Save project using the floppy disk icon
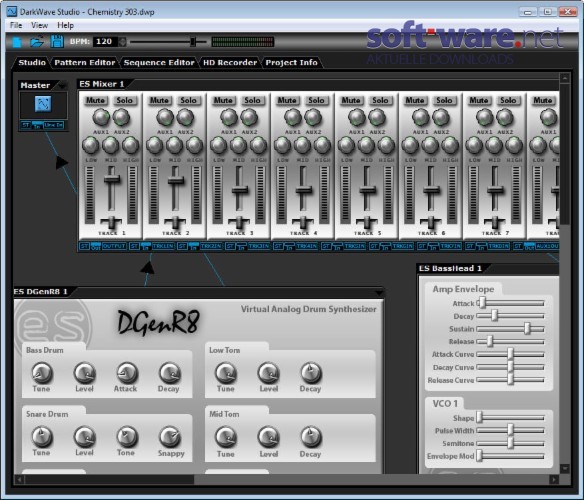584x500 pixels. (x=57, y=41)
